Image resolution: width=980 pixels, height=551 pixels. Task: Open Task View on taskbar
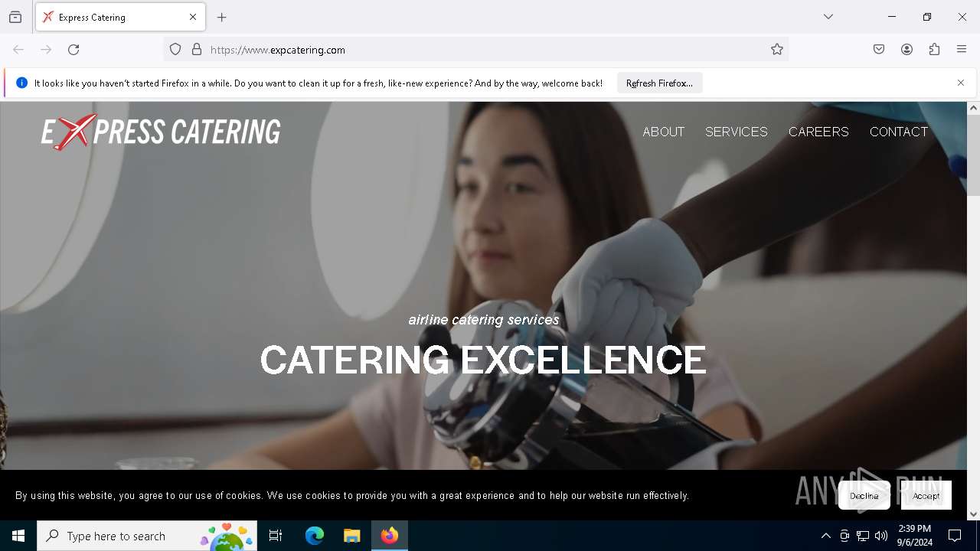pos(276,536)
